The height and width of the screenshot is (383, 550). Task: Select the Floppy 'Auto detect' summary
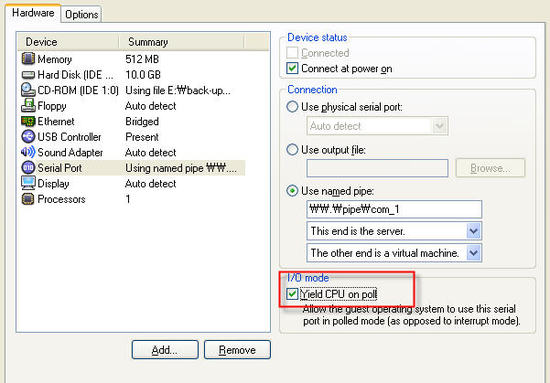tap(150, 106)
